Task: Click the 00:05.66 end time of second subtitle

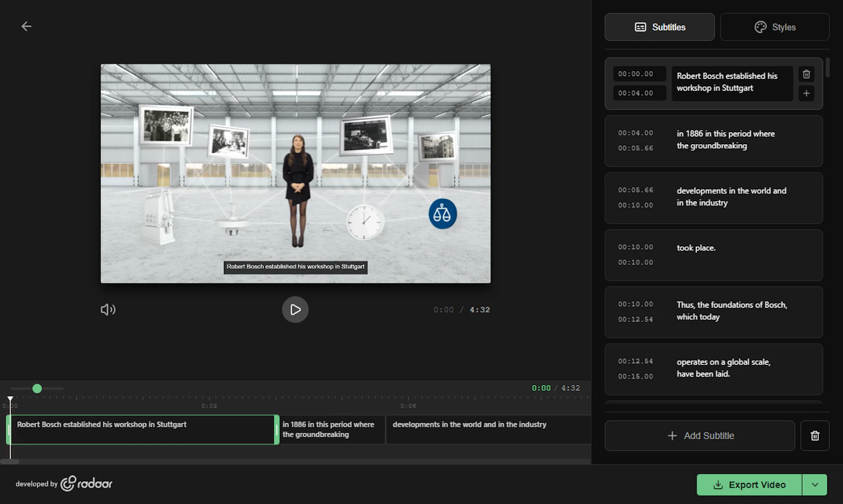Action: [x=635, y=148]
